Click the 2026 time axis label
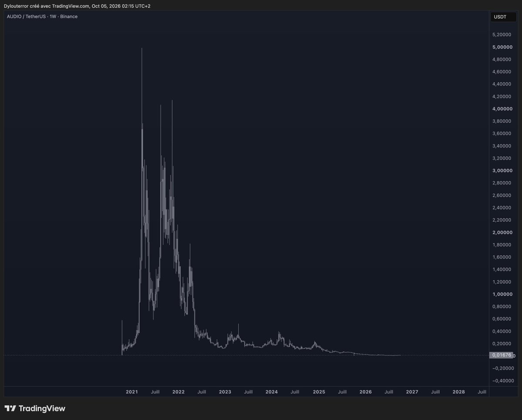The width and height of the screenshot is (522, 420). pyautogui.click(x=365, y=392)
